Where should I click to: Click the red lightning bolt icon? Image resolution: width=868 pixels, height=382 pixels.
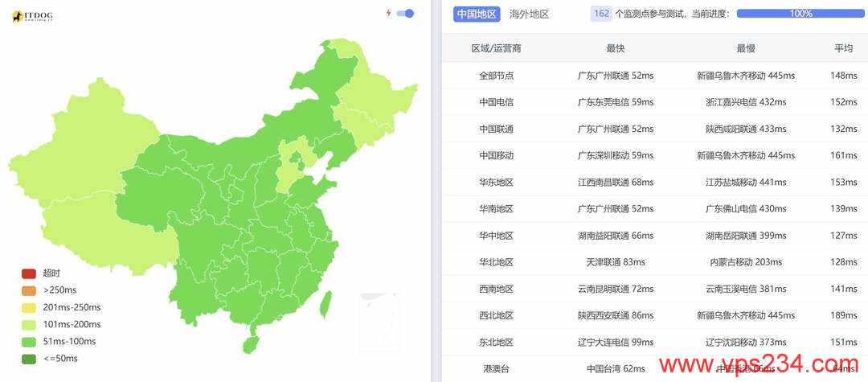coord(389,14)
